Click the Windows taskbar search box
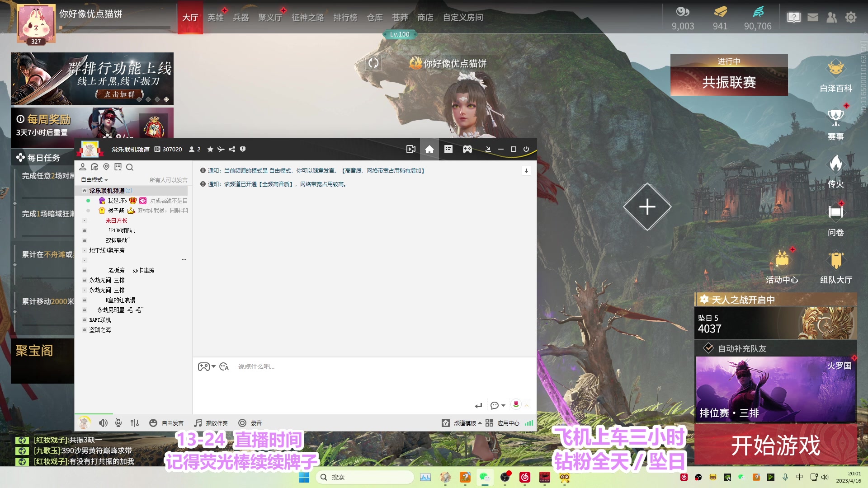 pyautogui.click(x=364, y=477)
